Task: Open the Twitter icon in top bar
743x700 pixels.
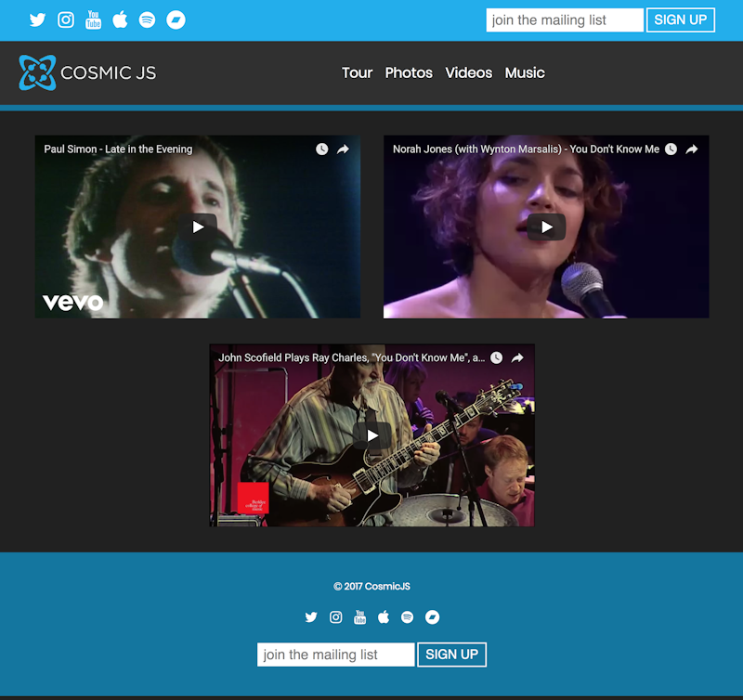Action: (37, 19)
